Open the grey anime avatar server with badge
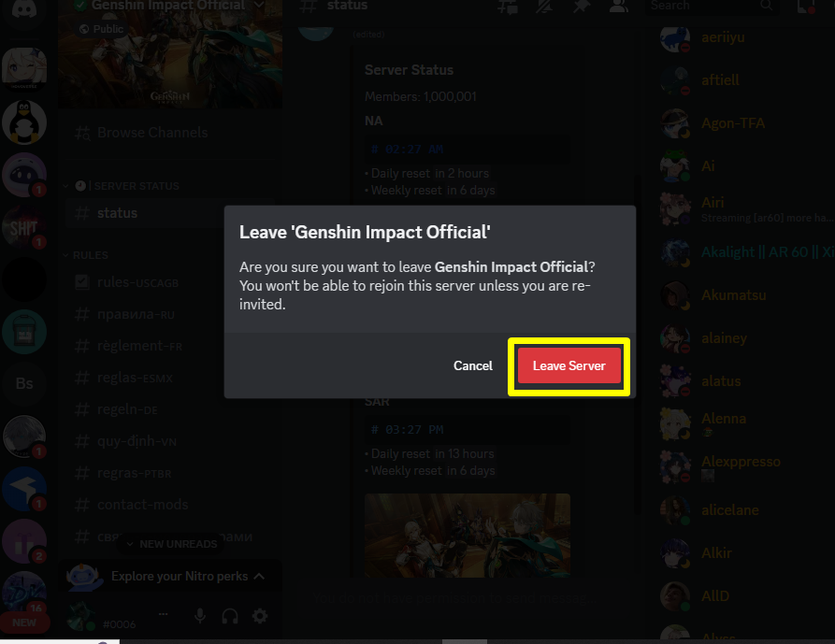Image resolution: width=835 pixels, height=644 pixels. [x=24, y=436]
